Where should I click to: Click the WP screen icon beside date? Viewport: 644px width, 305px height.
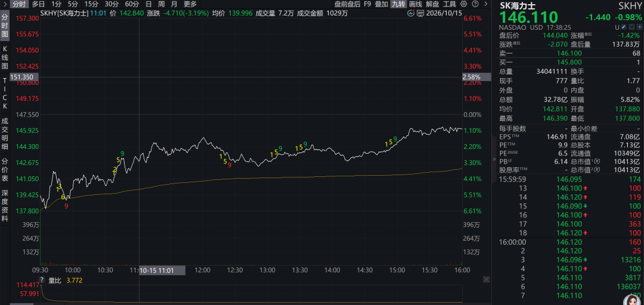point(420,13)
